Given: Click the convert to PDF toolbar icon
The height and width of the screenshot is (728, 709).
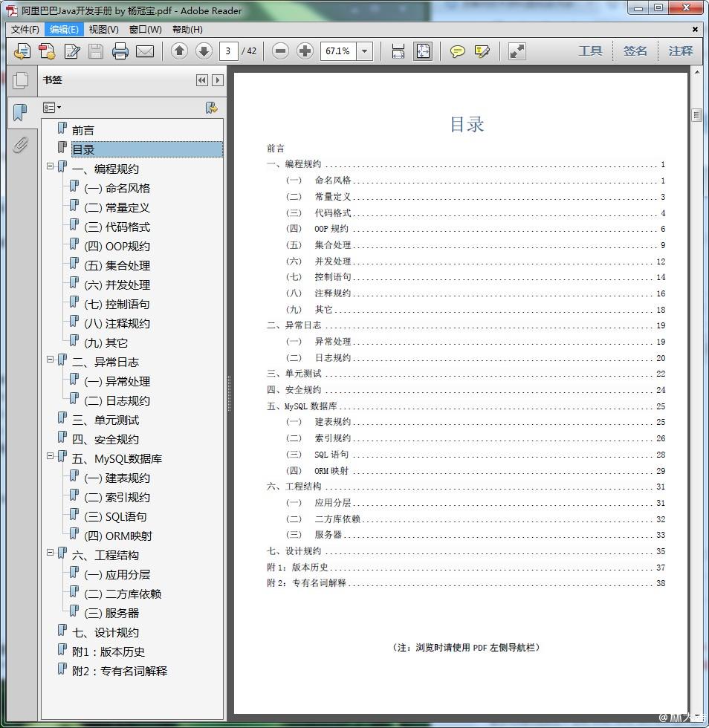Looking at the screenshot, I should tap(47, 51).
